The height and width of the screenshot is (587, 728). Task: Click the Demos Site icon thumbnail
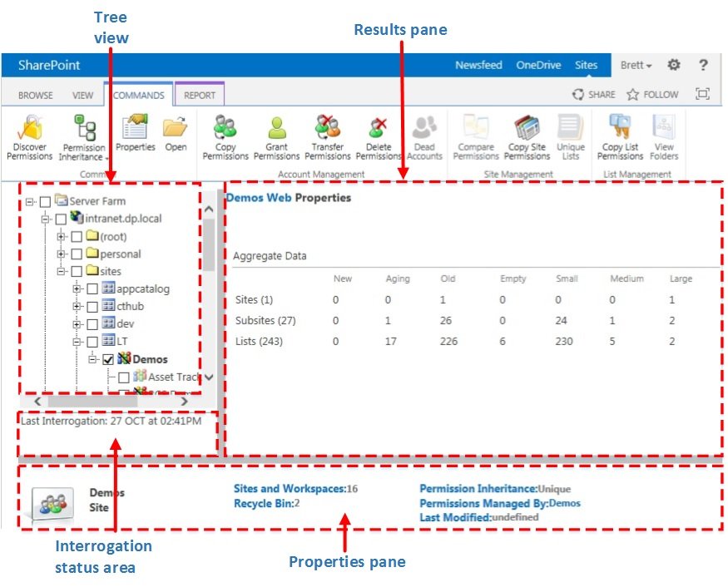tap(53, 504)
